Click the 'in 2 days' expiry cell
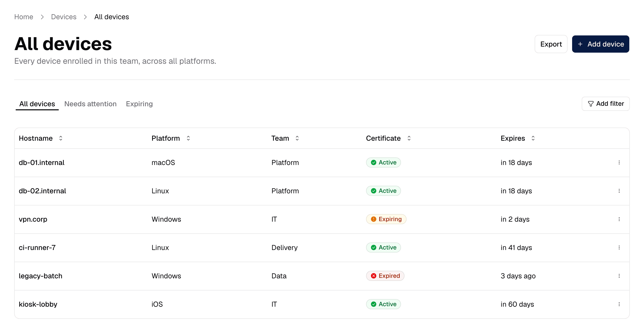 pyautogui.click(x=515, y=219)
